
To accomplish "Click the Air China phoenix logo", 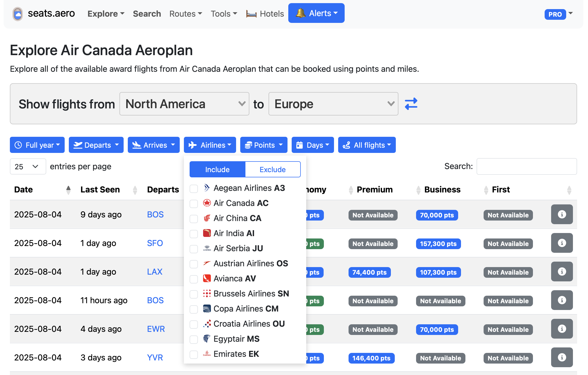I will (x=207, y=218).
